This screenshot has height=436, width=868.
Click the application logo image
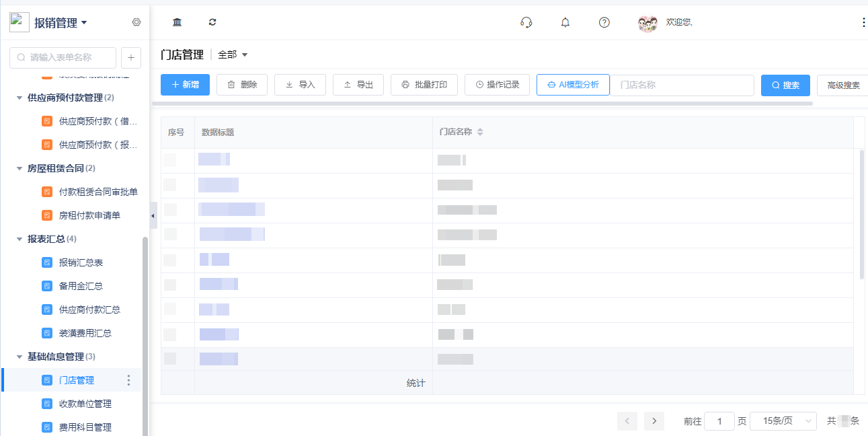pos(19,22)
